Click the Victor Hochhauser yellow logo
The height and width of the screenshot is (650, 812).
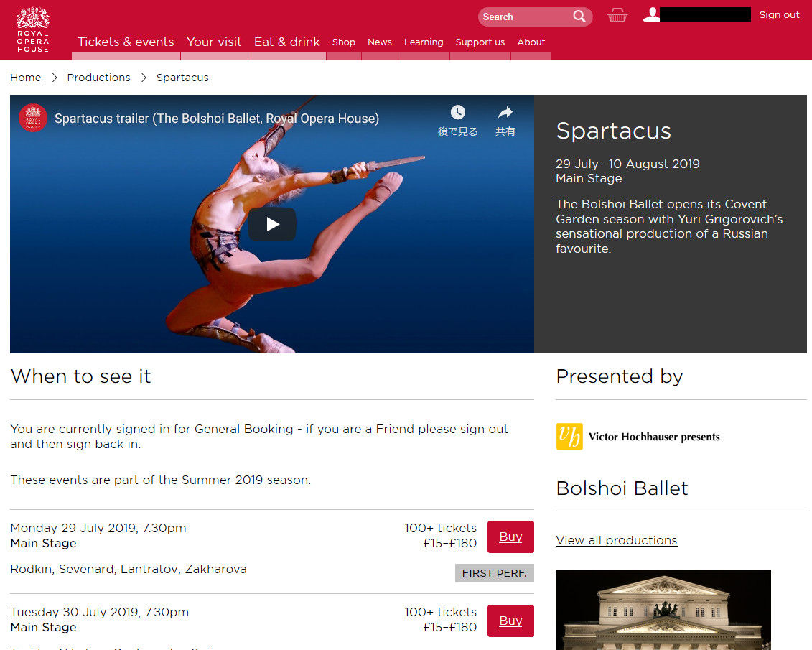point(569,436)
